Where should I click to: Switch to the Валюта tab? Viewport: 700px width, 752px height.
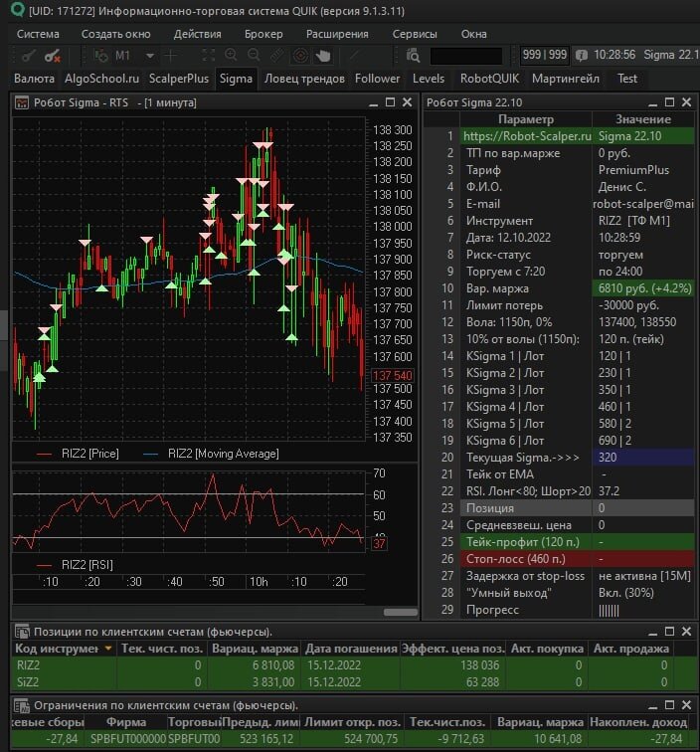point(34,79)
